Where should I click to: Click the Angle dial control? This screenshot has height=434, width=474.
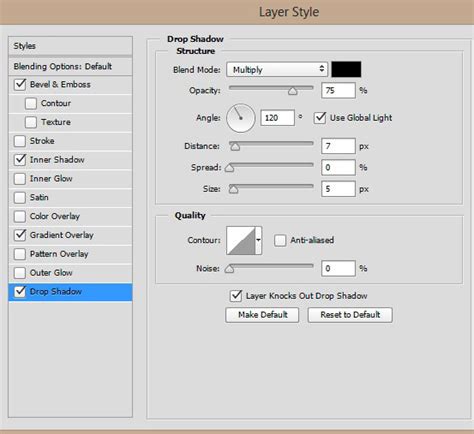click(x=241, y=118)
